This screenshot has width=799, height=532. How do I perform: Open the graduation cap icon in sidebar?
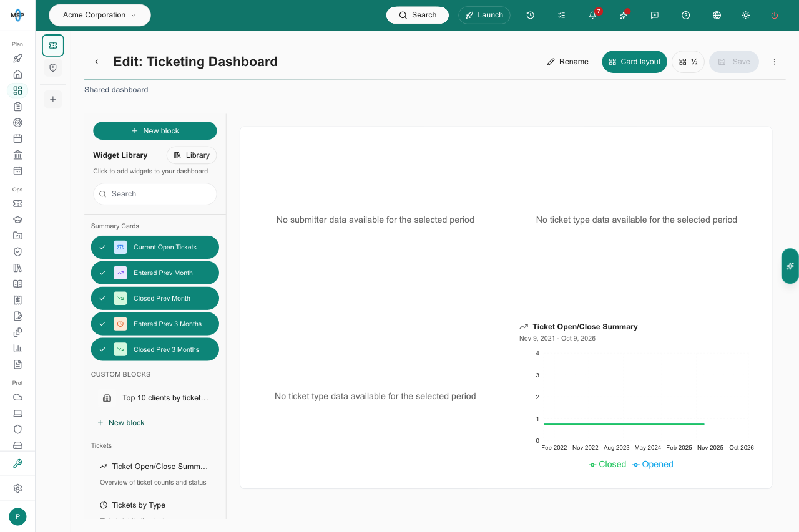coord(17,220)
